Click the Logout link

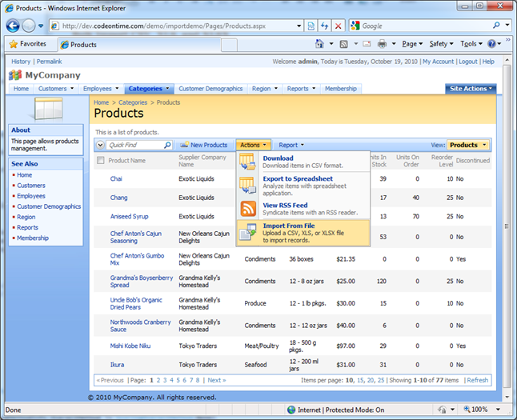coord(467,62)
